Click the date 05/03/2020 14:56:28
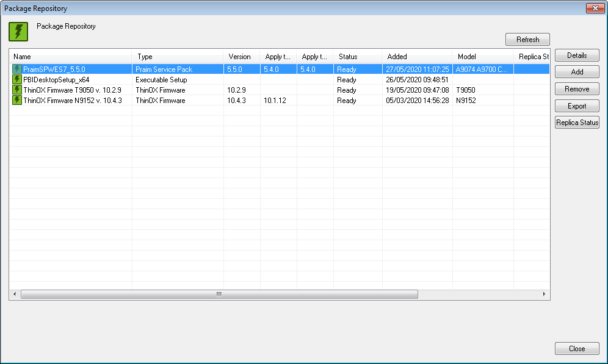 pos(417,101)
